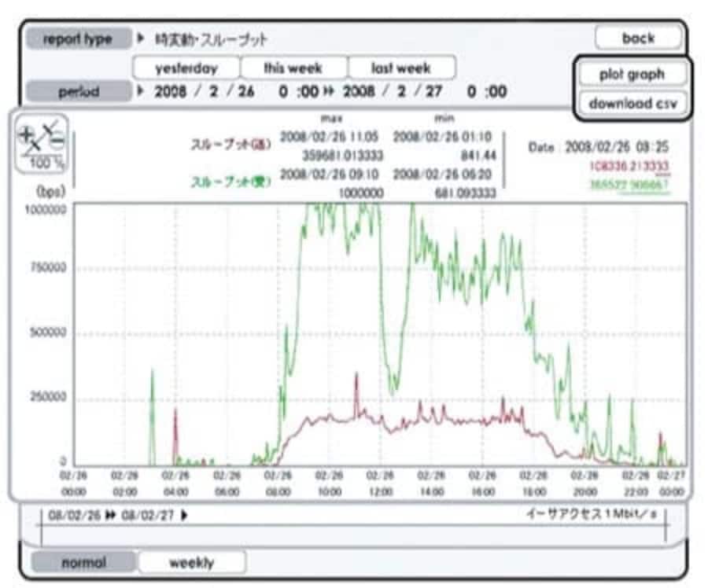Click arrow icon beside period start date

142,91
